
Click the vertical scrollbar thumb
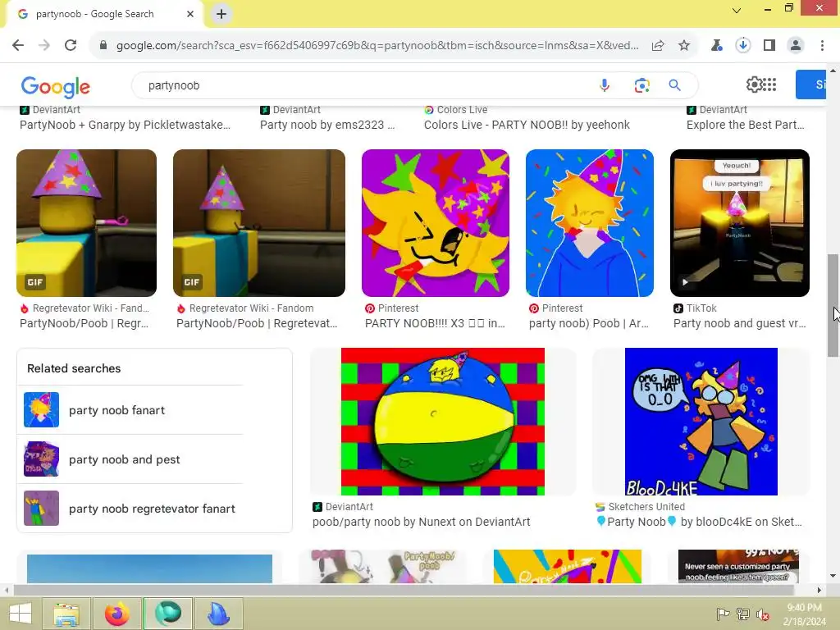[x=833, y=305]
